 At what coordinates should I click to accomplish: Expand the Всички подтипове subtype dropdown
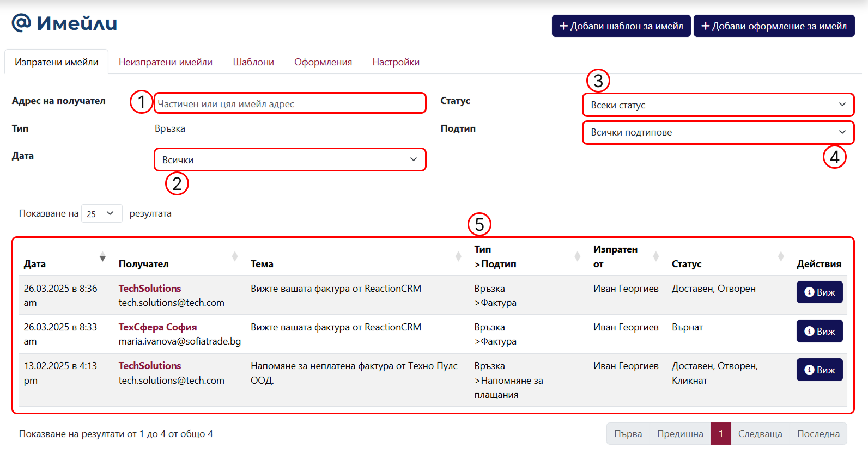tap(718, 132)
